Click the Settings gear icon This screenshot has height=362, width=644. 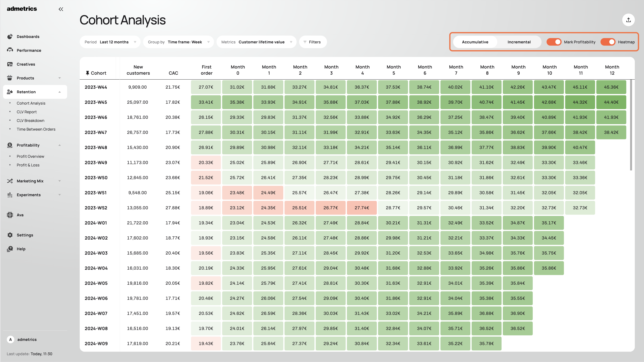click(10, 235)
